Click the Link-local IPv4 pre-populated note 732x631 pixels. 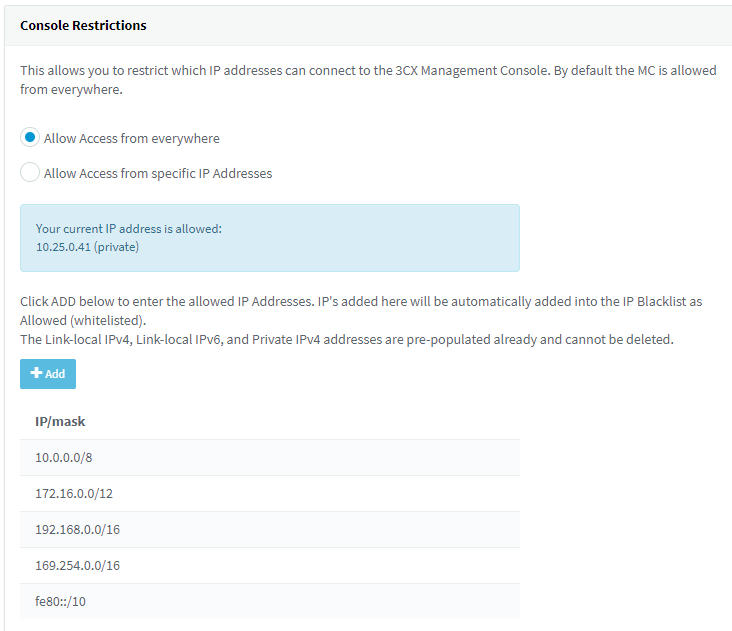[x=347, y=339]
